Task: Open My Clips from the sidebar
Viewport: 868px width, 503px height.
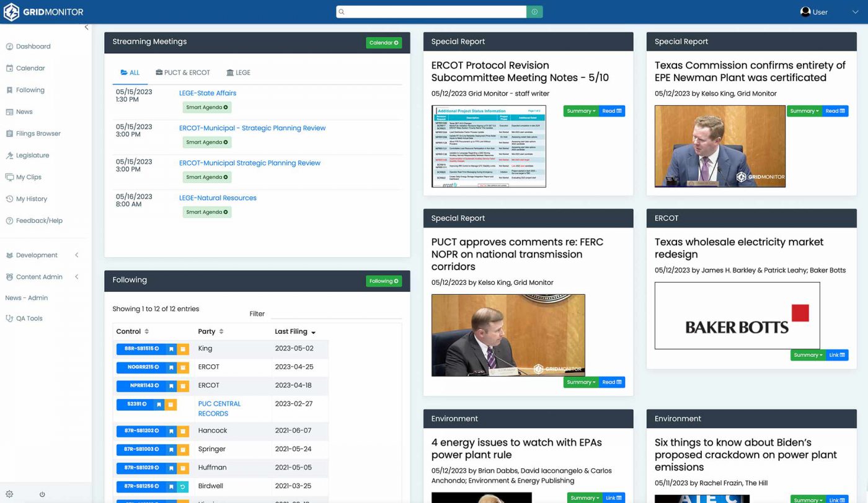Action: click(29, 177)
